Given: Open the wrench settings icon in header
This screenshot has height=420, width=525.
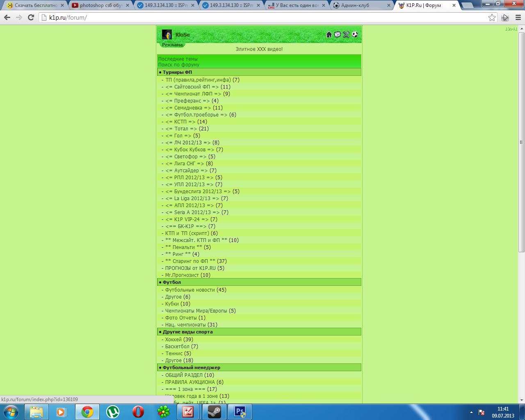Looking at the screenshot, I should pos(346,34).
